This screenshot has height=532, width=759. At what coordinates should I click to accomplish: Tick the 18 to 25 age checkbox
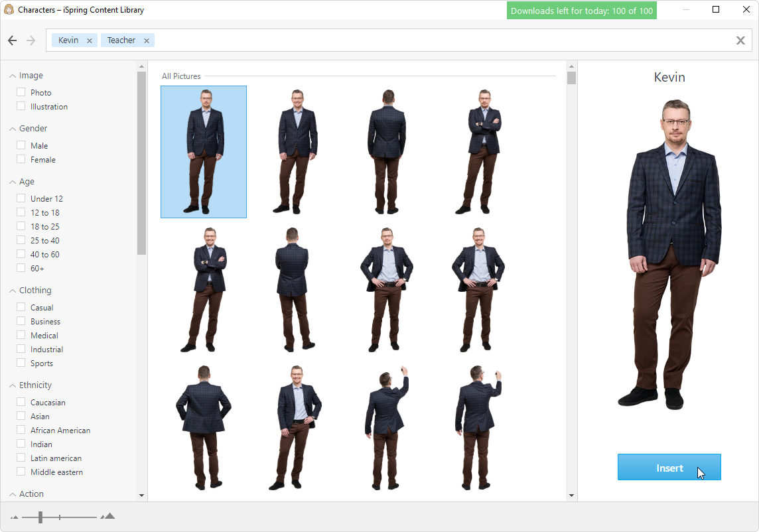[21, 227]
